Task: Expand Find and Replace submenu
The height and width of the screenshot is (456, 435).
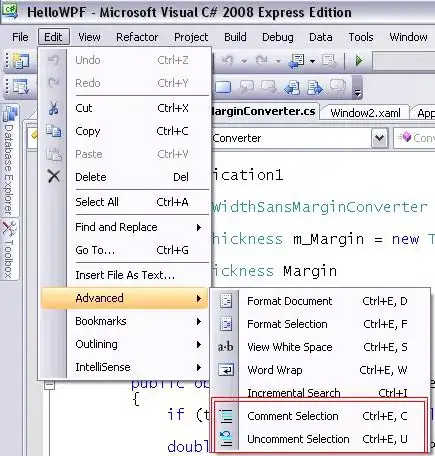Action: click(125, 227)
